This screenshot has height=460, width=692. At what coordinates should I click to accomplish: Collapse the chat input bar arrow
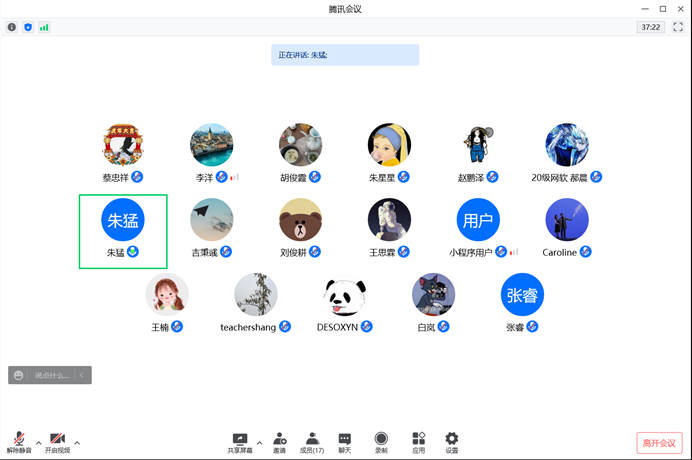[83, 375]
